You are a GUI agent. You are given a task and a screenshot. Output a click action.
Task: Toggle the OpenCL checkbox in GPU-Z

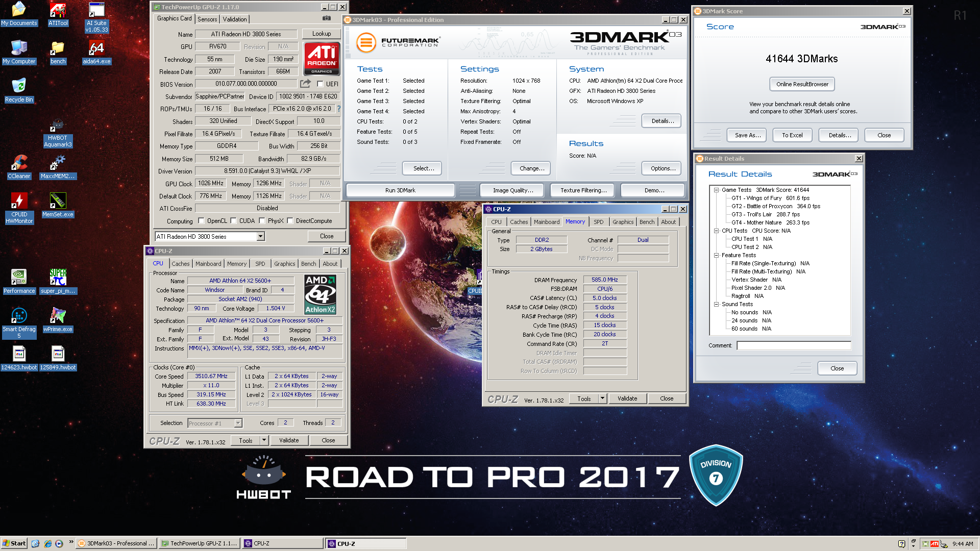pyautogui.click(x=201, y=221)
